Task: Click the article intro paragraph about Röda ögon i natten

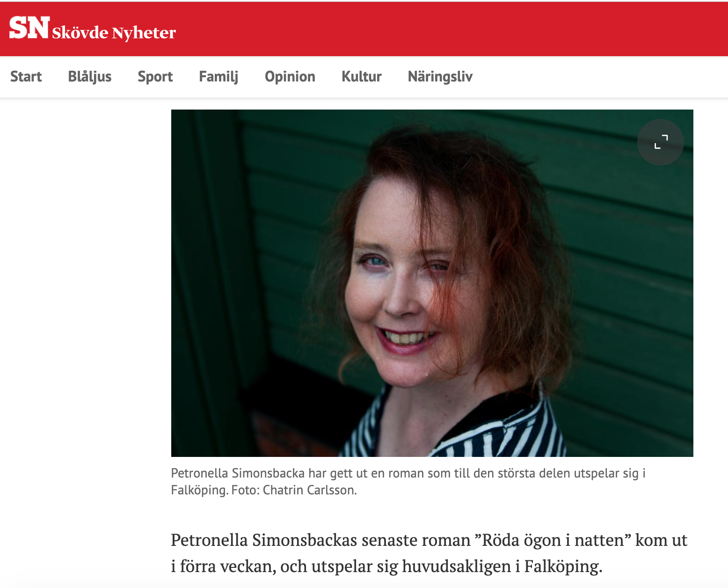Action: click(x=429, y=553)
